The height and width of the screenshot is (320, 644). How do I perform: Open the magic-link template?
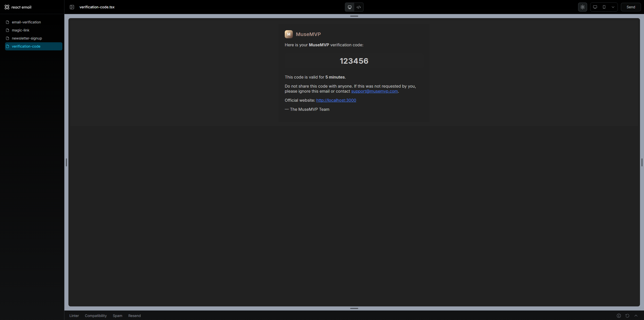(x=20, y=30)
